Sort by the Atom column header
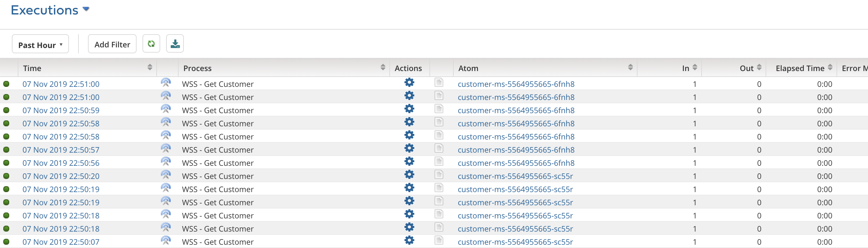The width and height of the screenshot is (868, 248). point(630,67)
